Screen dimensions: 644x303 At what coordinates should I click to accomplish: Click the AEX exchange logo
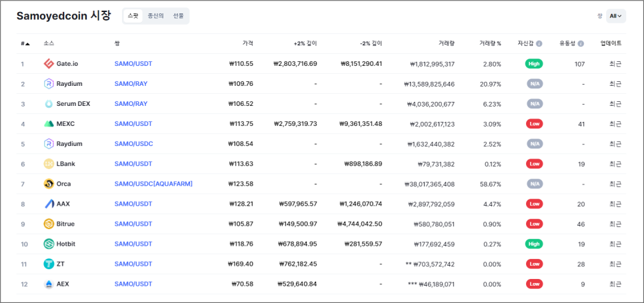click(49, 284)
